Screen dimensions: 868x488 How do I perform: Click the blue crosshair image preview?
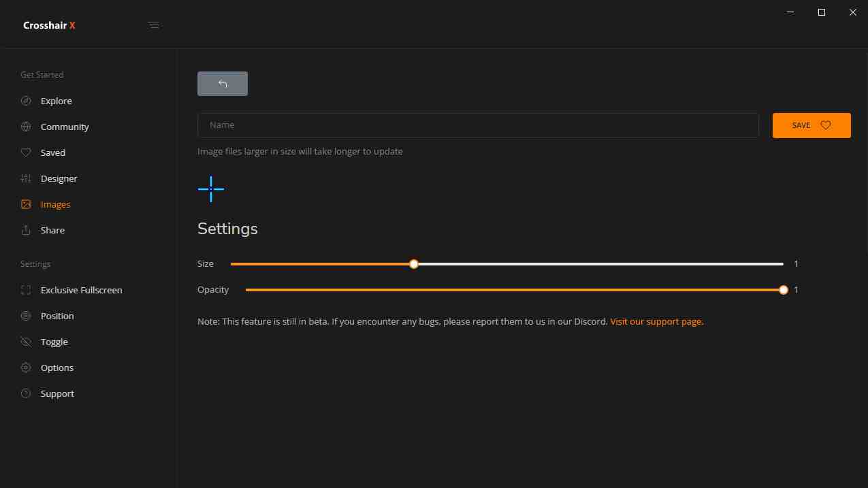[x=211, y=189]
